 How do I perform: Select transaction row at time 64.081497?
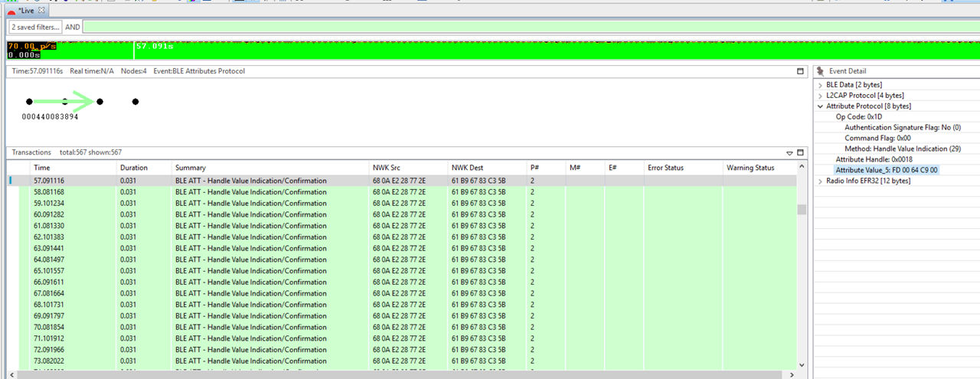pyautogui.click(x=402, y=260)
